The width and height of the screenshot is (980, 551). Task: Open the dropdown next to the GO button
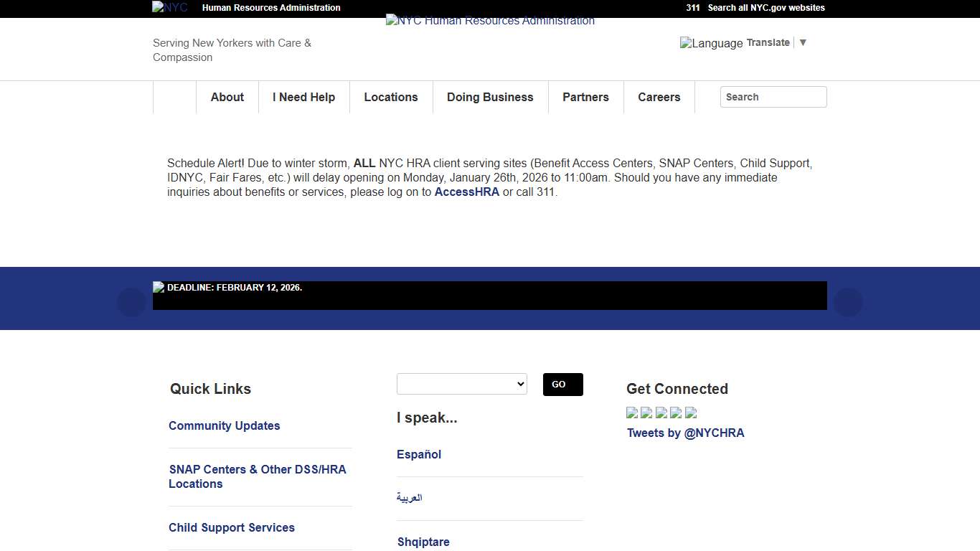pyautogui.click(x=461, y=384)
